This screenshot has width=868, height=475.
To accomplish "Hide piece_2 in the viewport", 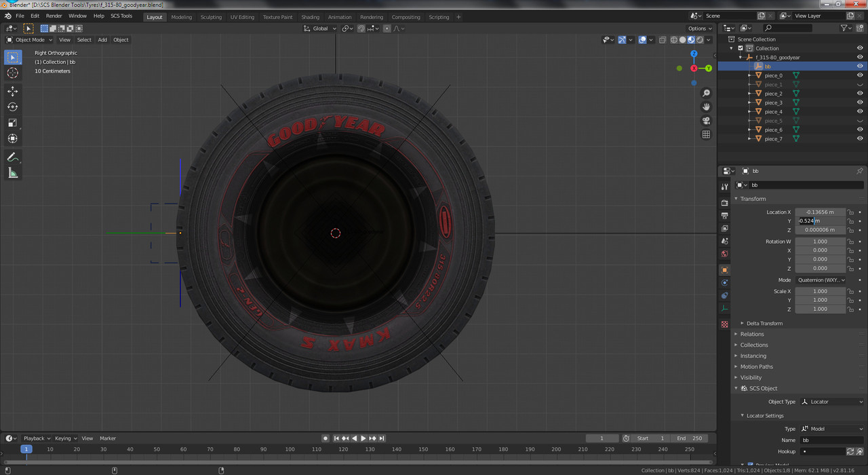I will [860, 93].
